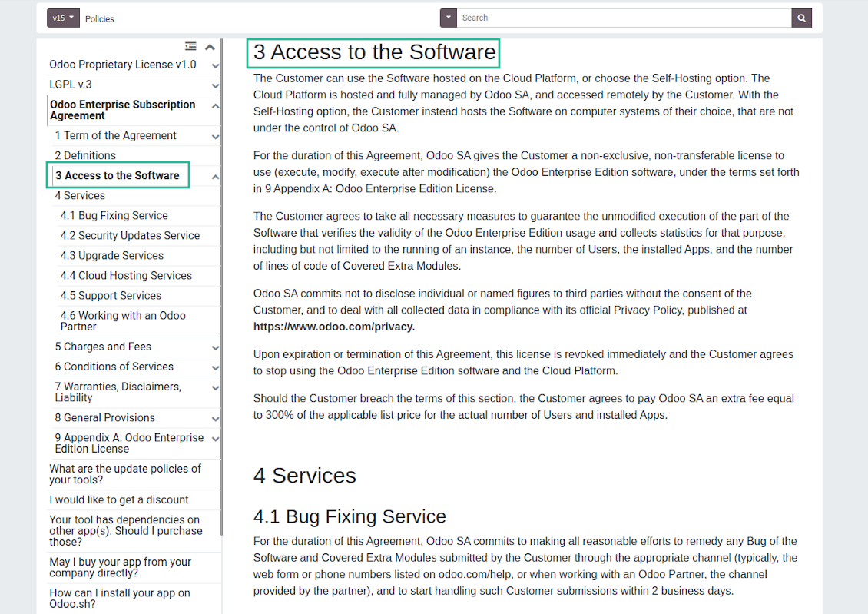Open 4.3 Upgrade Services link
The width and height of the screenshot is (868, 614).
tap(112, 255)
